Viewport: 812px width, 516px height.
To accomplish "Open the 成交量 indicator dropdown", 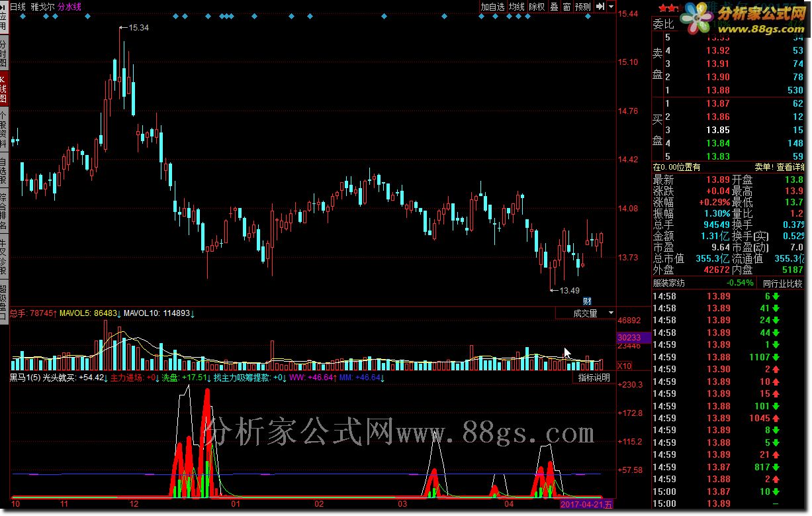I will tap(585, 313).
